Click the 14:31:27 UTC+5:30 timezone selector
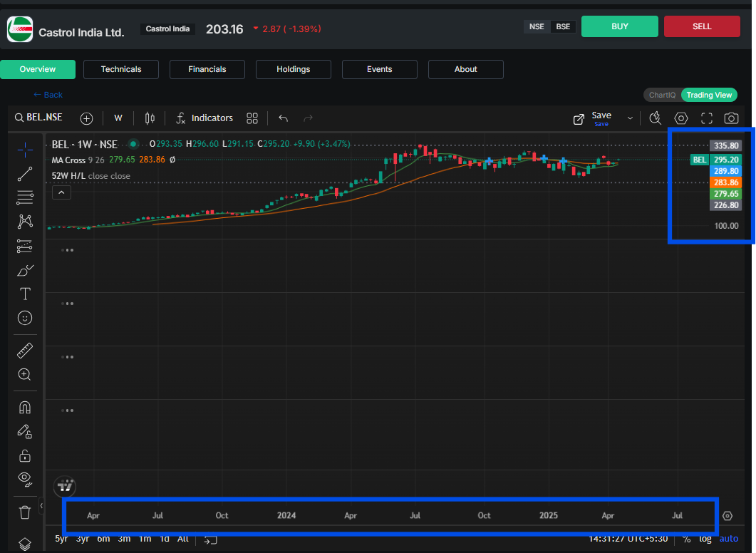The image size is (756, 553). pyautogui.click(x=628, y=539)
